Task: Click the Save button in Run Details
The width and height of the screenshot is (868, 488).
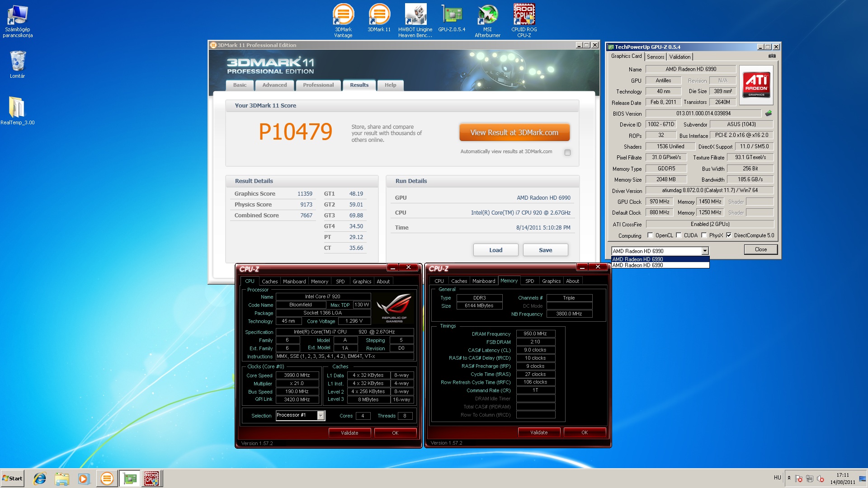Action: (545, 250)
